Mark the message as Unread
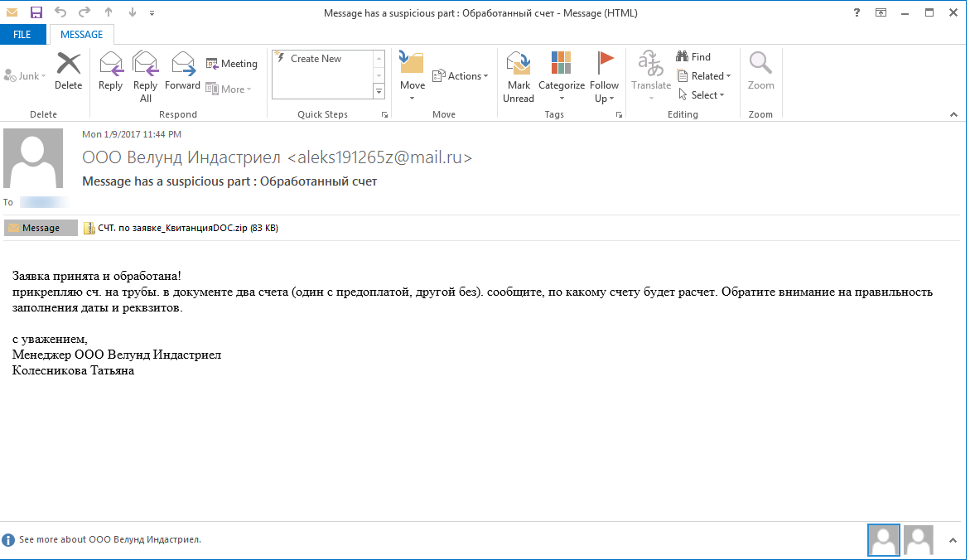970x560 pixels. pos(518,75)
